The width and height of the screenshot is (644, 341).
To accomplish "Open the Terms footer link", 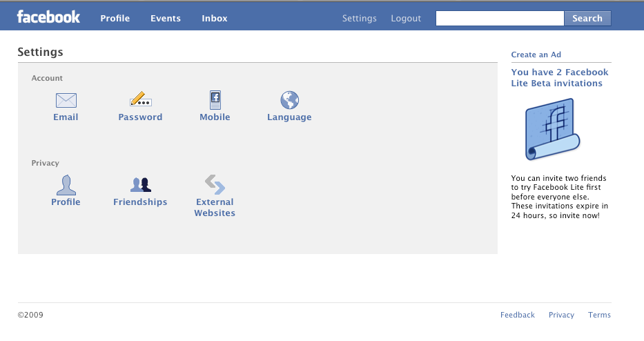I will [x=599, y=315].
